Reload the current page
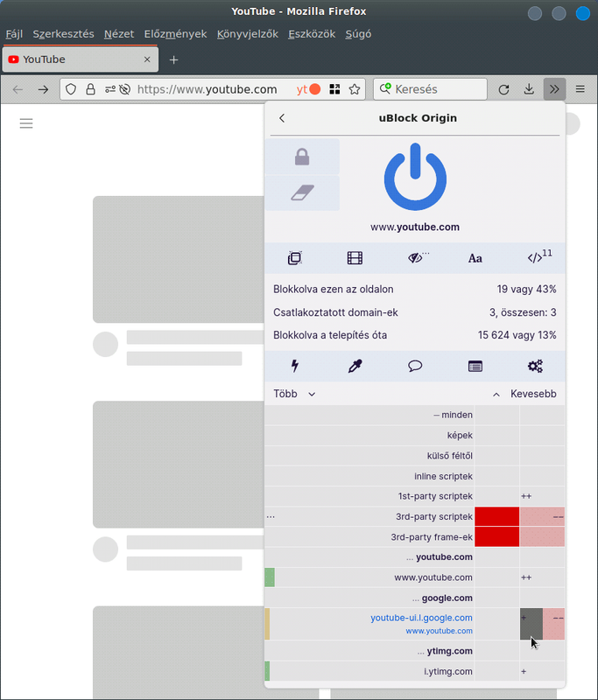598x700 pixels. [503, 89]
